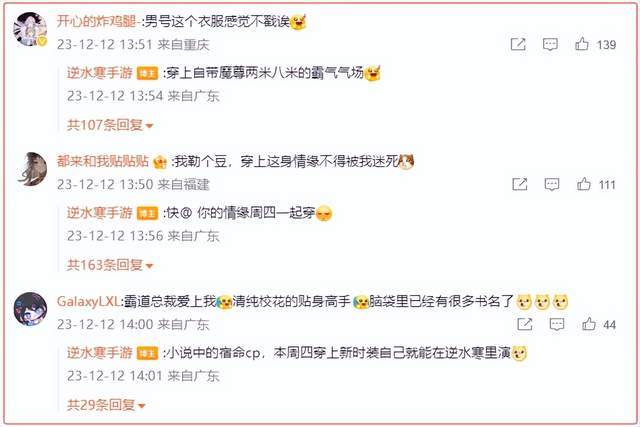
Task: Visit 逆水寒手游 in the 13:56 reply
Action: (x=100, y=213)
